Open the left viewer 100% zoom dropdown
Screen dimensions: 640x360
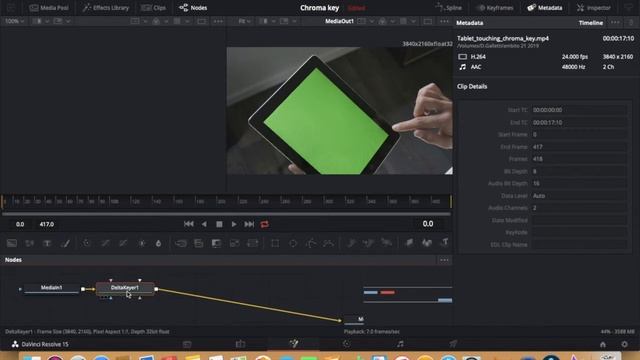[15, 21]
